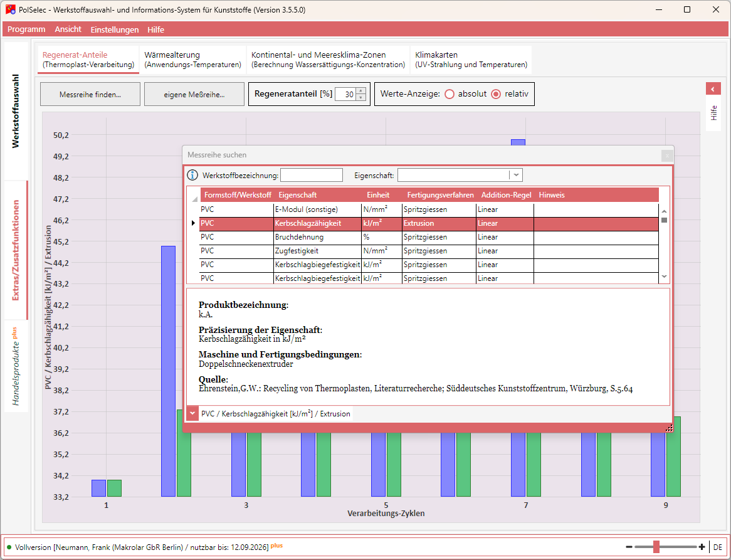Collapse the Hilfe panel arrow icon

click(x=713, y=89)
